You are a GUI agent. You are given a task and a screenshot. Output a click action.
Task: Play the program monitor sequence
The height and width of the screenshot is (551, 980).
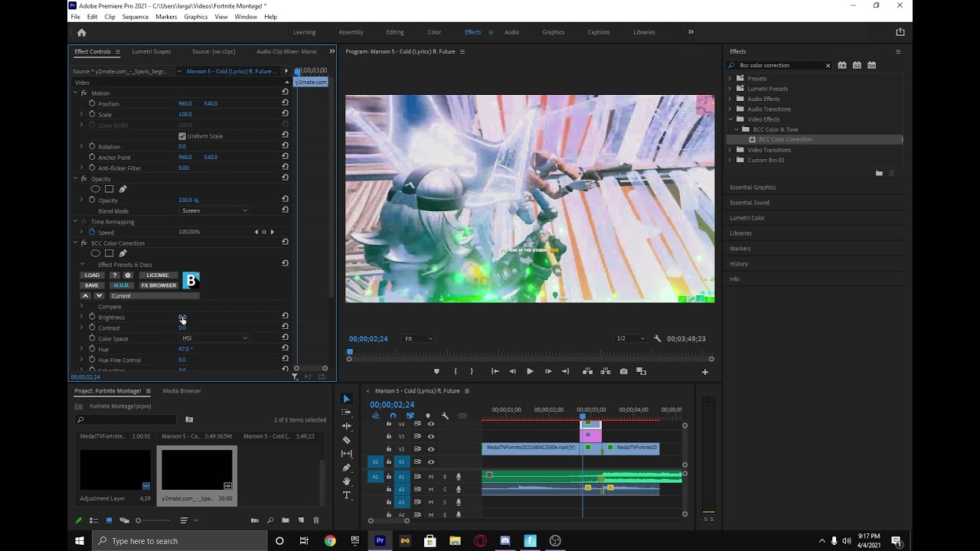click(530, 371)
